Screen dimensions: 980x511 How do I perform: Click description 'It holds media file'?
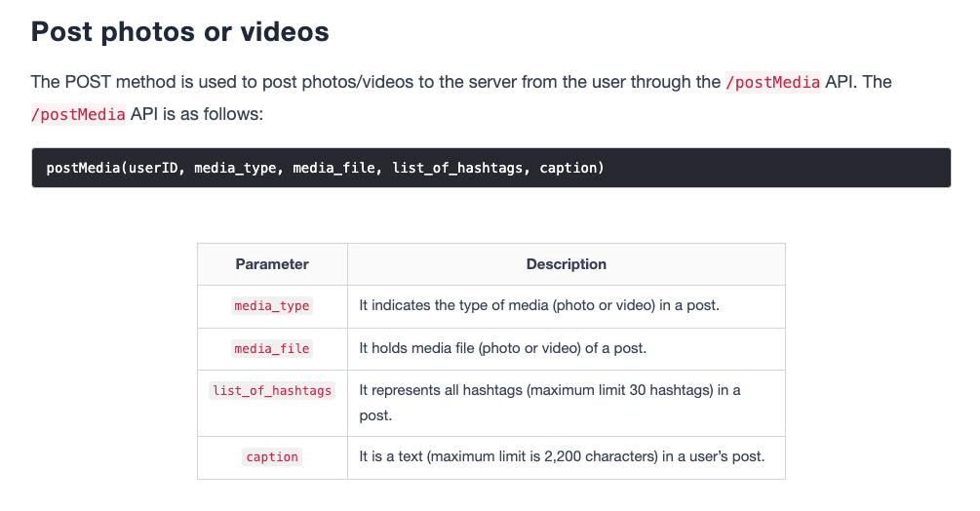click(x=502, y=348)
